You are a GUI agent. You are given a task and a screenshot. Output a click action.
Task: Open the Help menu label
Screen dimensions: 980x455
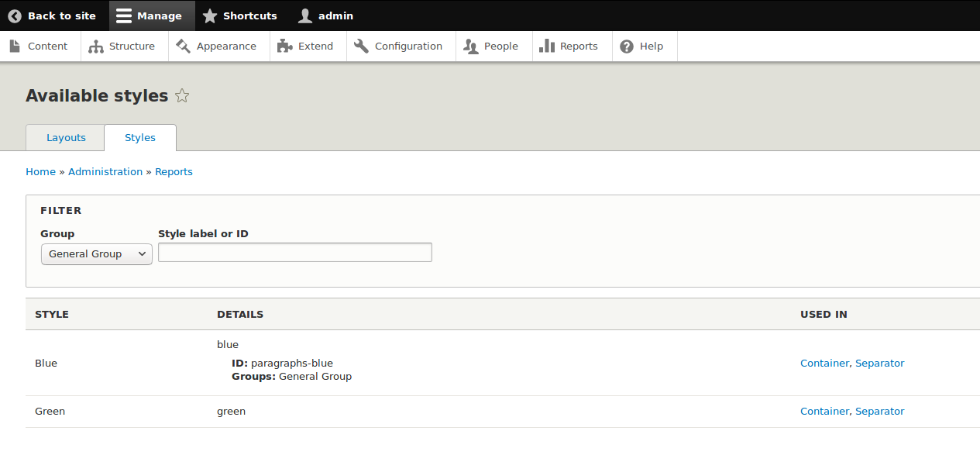(x=652, y=47)
